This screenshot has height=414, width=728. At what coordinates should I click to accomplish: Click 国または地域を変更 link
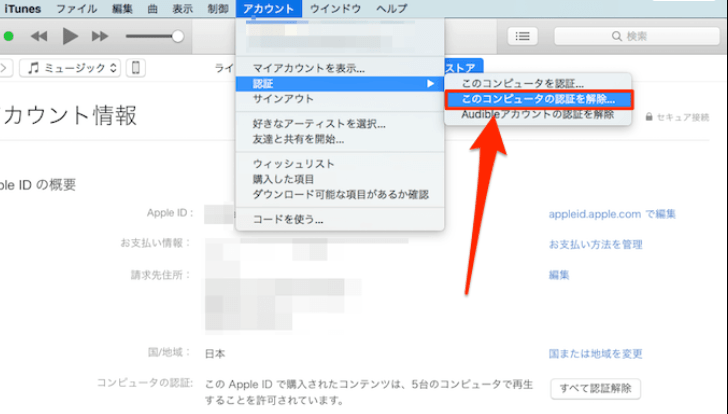pos(596,354)
